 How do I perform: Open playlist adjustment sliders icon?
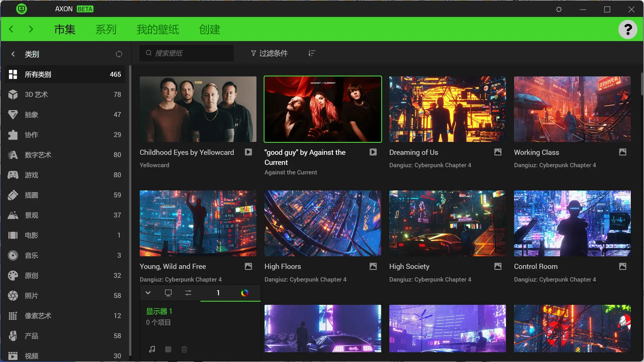pos(188,293)
